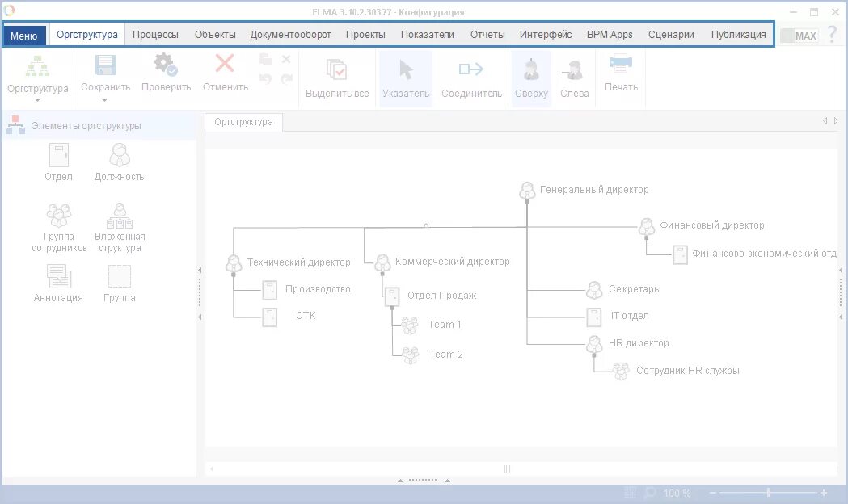Select the Отдел element in palette
This screenshot has width=848, height=504.
(58, 162)
